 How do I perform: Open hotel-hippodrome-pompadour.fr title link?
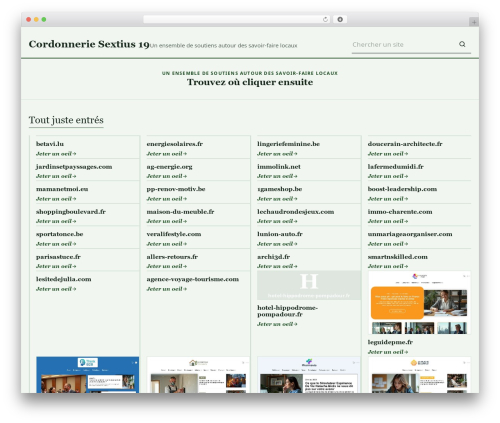[x=287, y=311]
